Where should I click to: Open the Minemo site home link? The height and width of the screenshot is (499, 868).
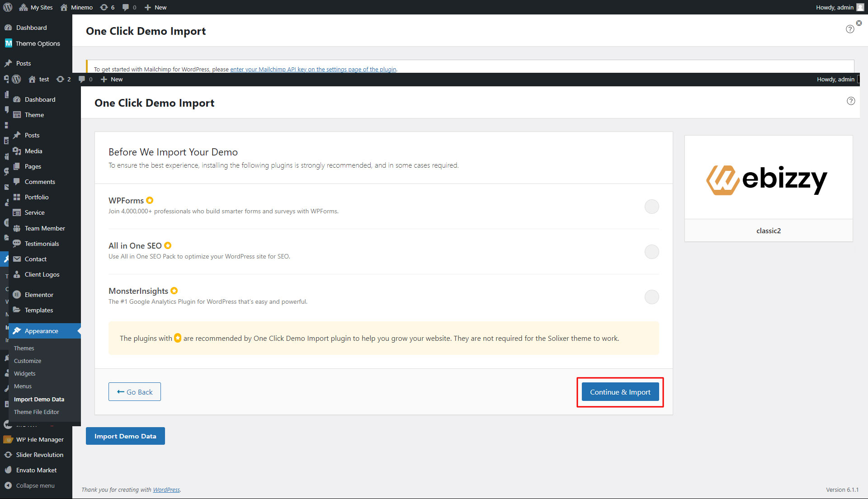[76, 7]
